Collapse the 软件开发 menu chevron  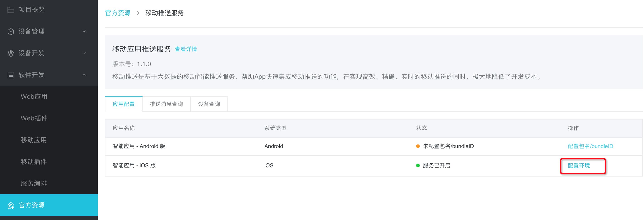click(x=84, y=75)
